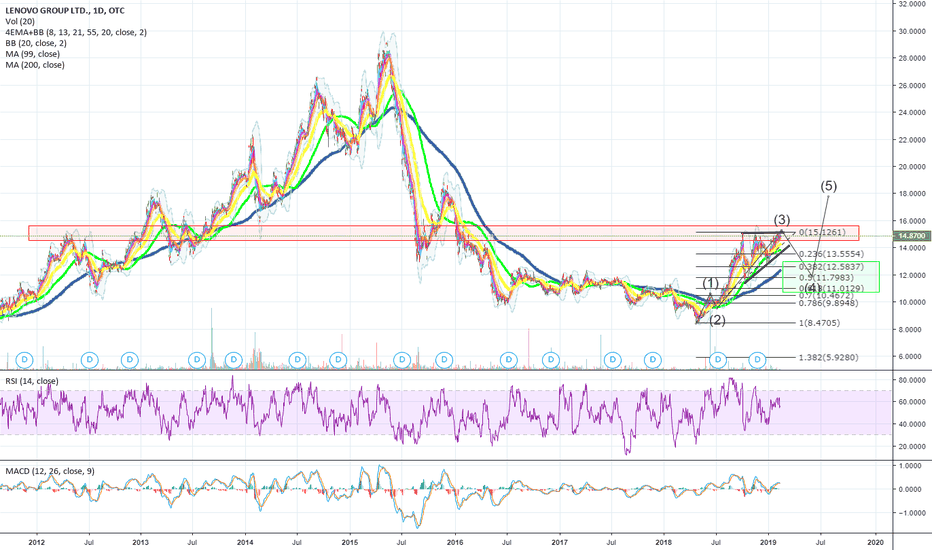Image resolution: width=932 pixels, height=550 pixels.
Task: Select the Fibonacci 1(8.4705) label
Action: pos(819,323)
